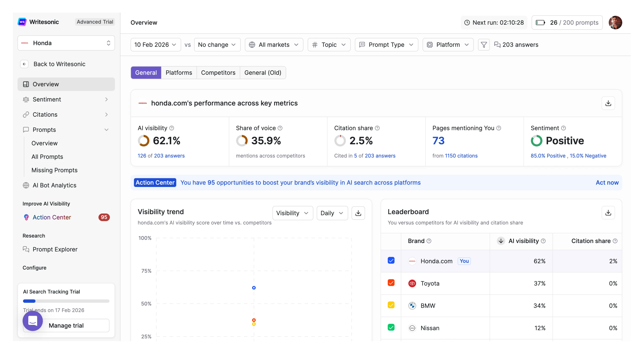This screenshot has width=644, height=354.
Task: Open Prompt Explorer
Action: click(x=55, y=249)
